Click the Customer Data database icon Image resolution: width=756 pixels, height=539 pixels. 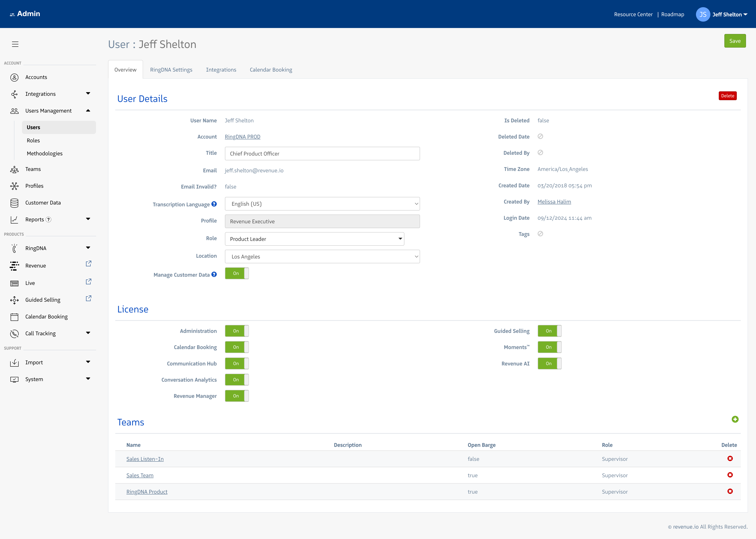[x=14, y=203]
